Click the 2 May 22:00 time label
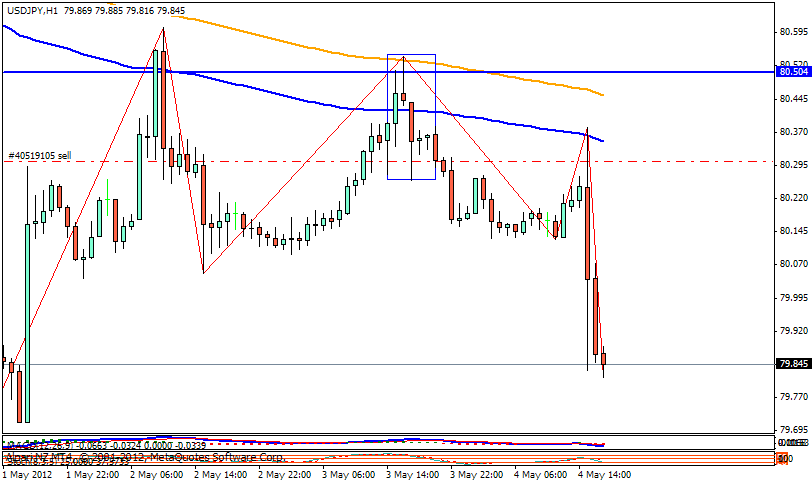812x482 pixels. (x=285, y=475)
